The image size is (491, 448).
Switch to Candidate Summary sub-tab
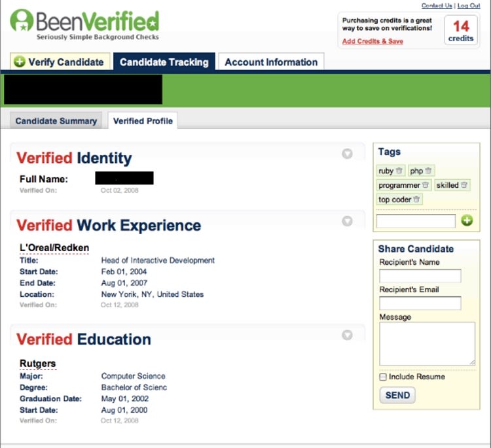coord(56,121)
